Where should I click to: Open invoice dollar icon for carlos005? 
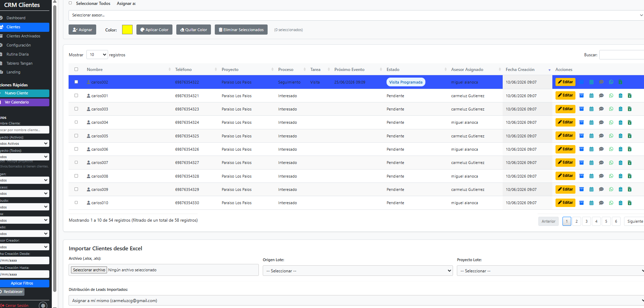630,136
